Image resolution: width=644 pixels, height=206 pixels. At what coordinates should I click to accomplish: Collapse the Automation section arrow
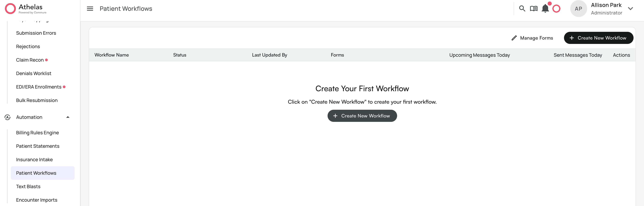(68, 117)
